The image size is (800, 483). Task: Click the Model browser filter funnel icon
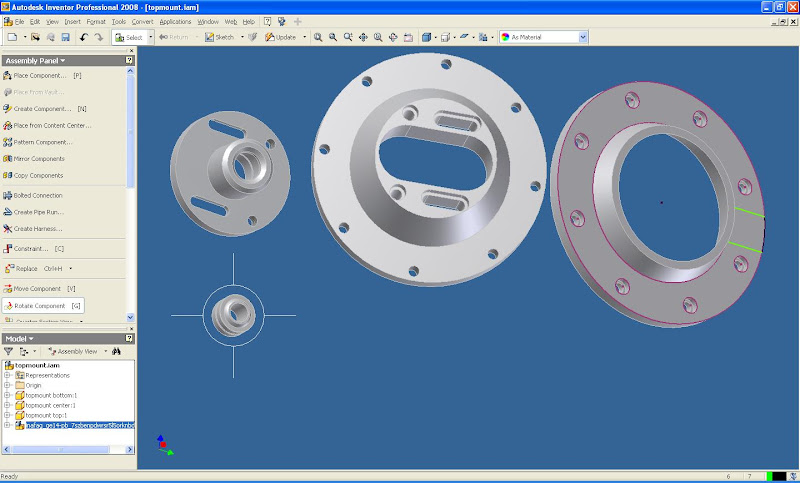(9, 352)
